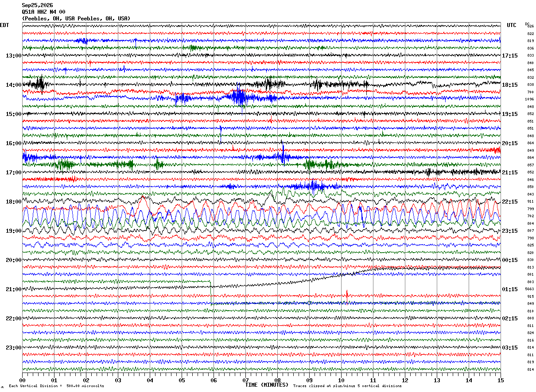This screenshot has height=392, width=536.
Task: Click the Sep25,2026 date heading
Action: pos(37,5)
